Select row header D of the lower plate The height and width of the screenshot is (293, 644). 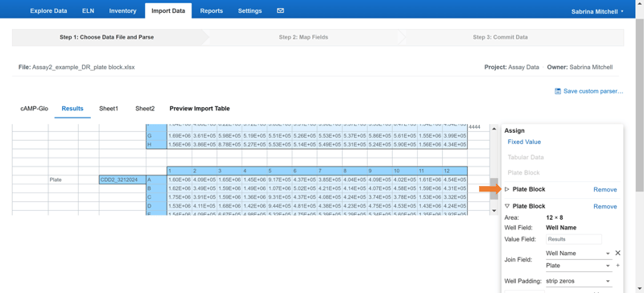(x=156, y=206)
